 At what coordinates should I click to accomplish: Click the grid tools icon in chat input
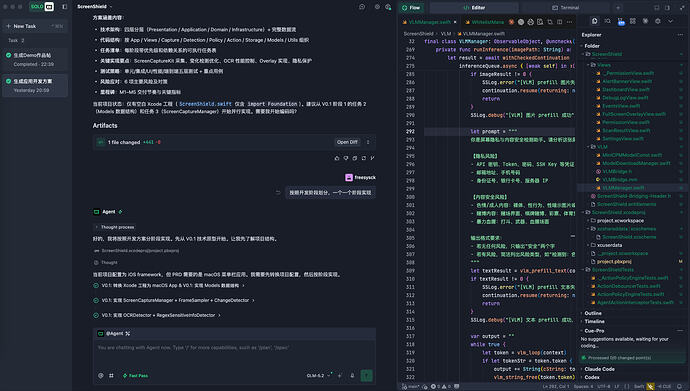111,376
